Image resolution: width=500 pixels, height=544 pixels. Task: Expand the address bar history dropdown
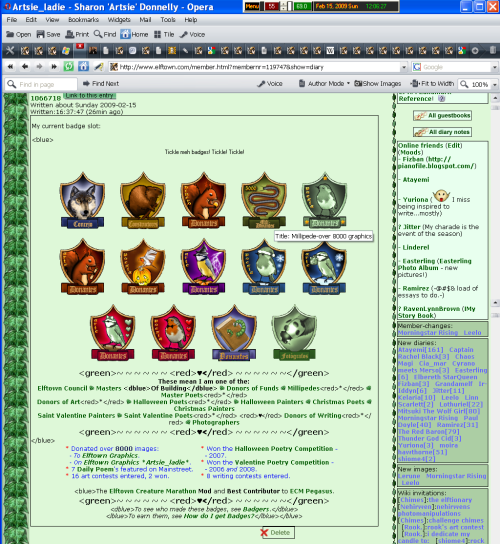point(404,67)
